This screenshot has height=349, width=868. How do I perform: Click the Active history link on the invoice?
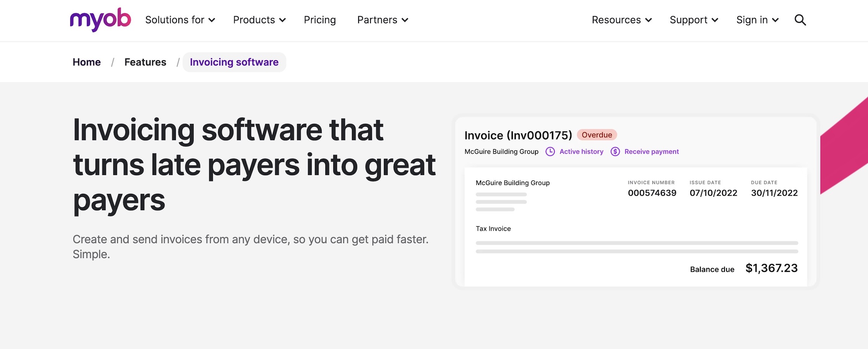click(581, 151)
